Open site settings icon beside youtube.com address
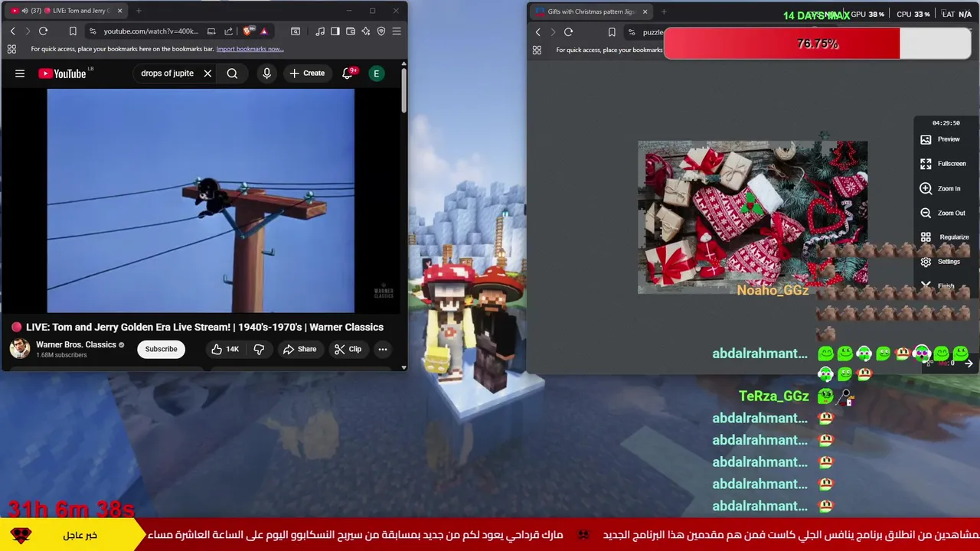 tap(93, 31)
